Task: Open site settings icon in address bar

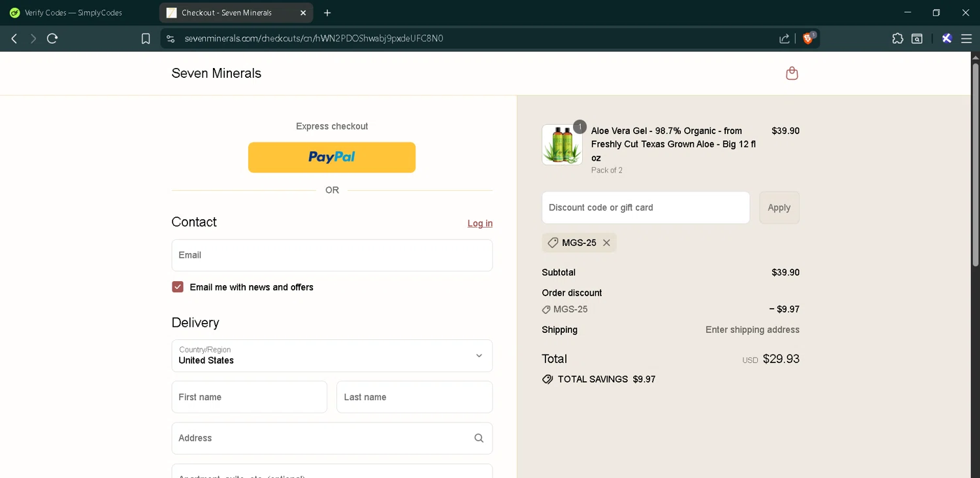Action: click(x=171, y=39)
